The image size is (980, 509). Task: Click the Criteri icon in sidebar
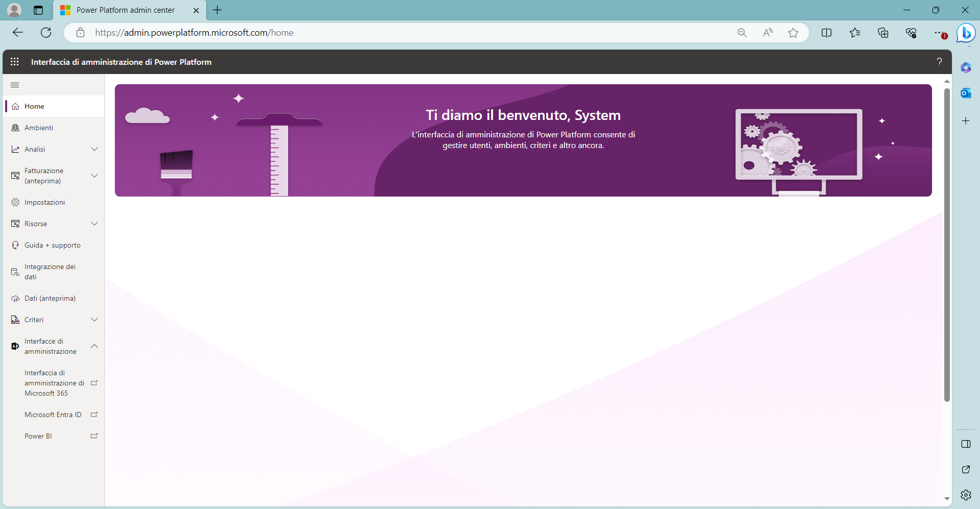pos(15,320)
